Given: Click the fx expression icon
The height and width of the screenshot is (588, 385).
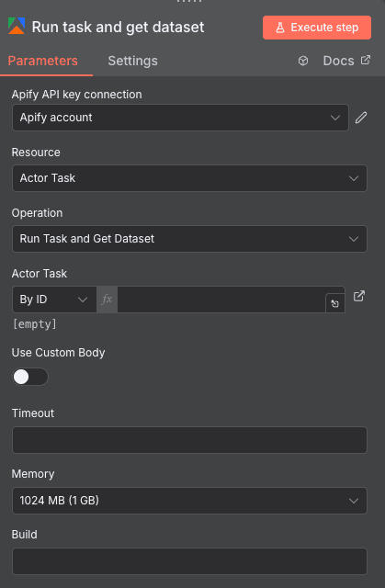Looking at the screenshot, I should coord(107,300).
